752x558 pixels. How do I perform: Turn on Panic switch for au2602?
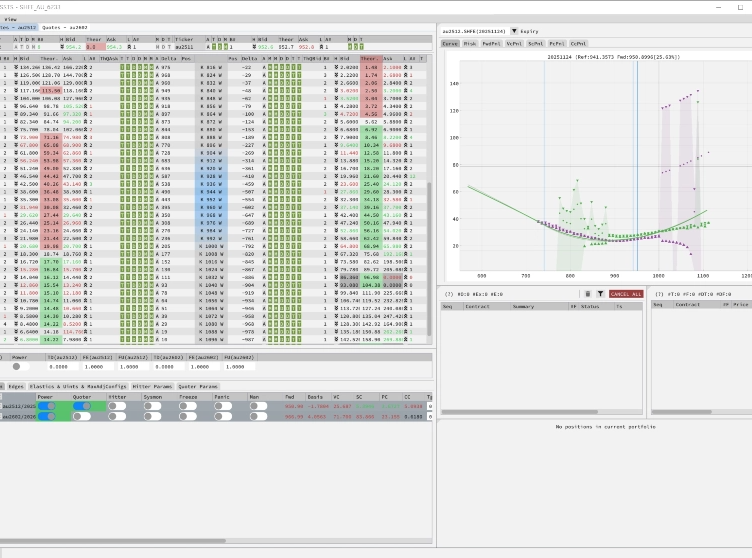pos(222,416)
